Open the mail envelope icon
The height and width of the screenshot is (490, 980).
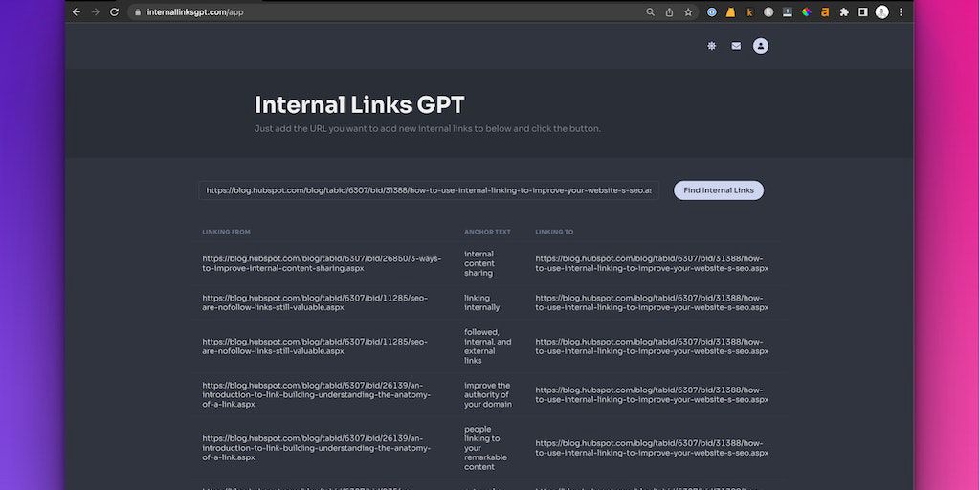[x=736, y=46]
